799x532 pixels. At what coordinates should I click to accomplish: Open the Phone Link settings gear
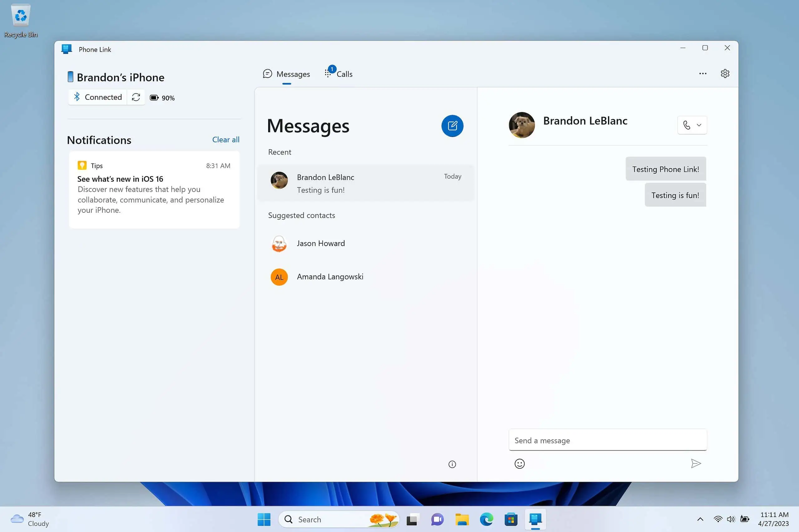tap(725, 73)
